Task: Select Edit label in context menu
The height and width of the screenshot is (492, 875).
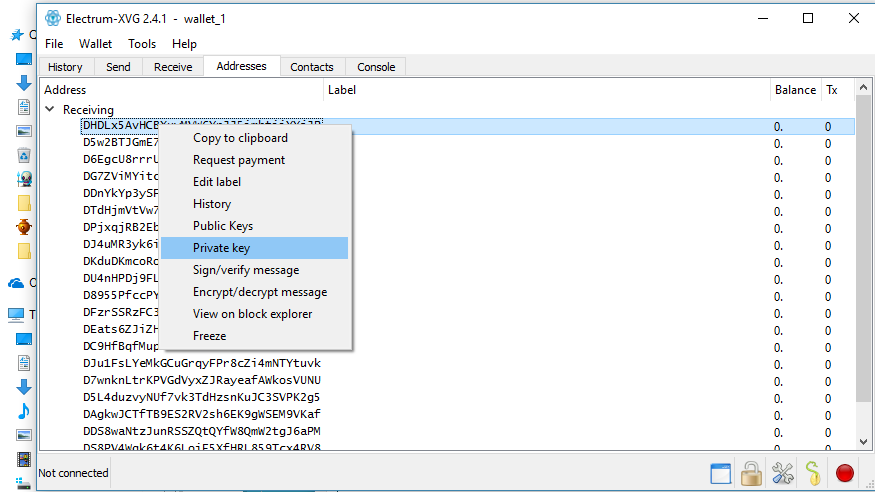Action: point(254,182)
